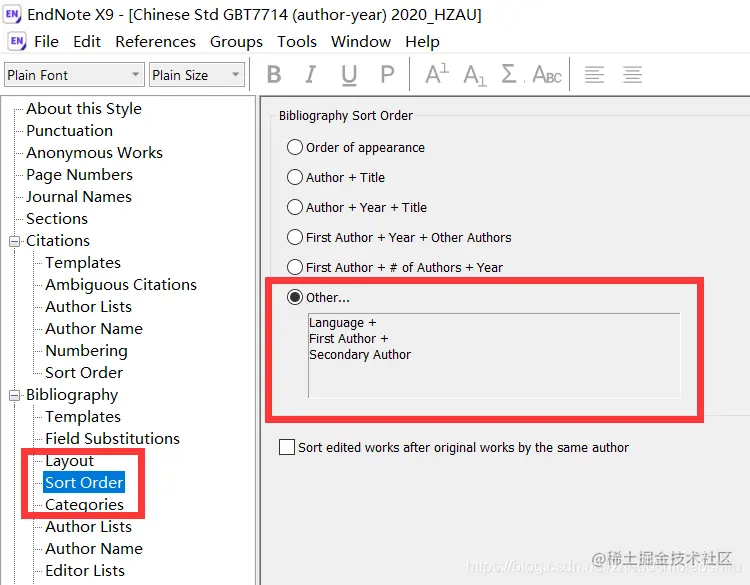Select Field Substitutions
The width and height of the screenshot is (750, 585).
click(x=112, y=439)
